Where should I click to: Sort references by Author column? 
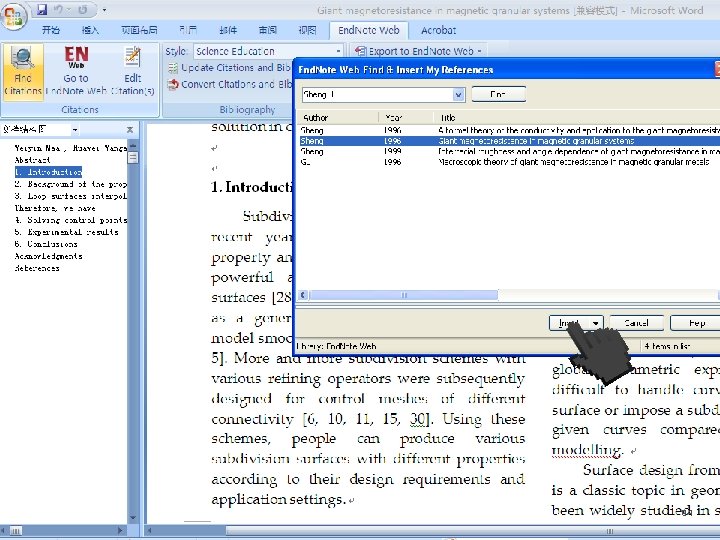point(338,118)
